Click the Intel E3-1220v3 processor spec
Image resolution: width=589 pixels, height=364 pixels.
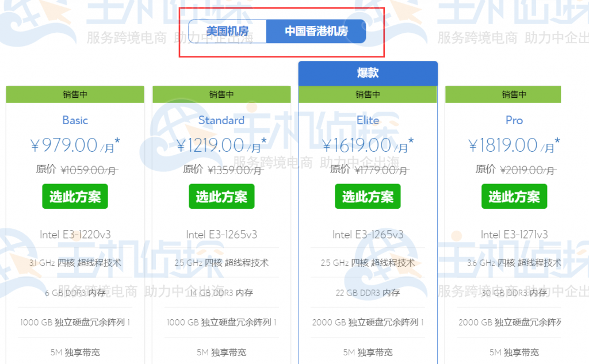pyautogui.click(x=75, y=235)
